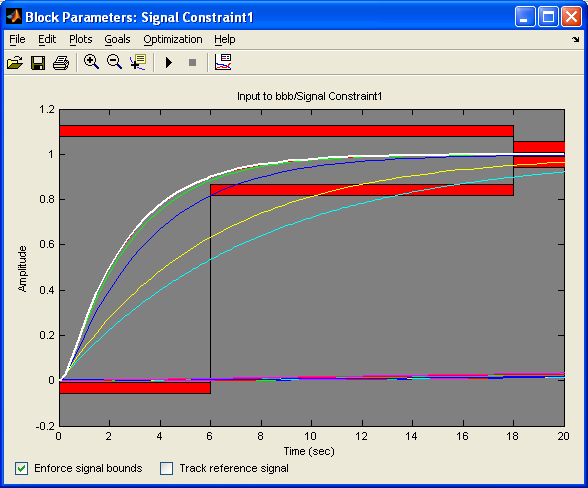Screen dimensions: 588x488
Task: Close the Block Parameters window
Action: 571,17
